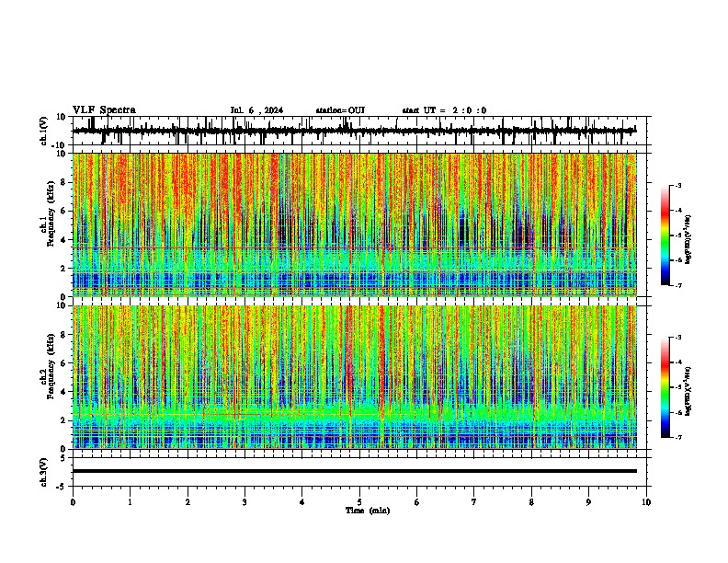Click the time axis tick label "3"
Screen dimensions: 728x563
click(x=245, y=502)
